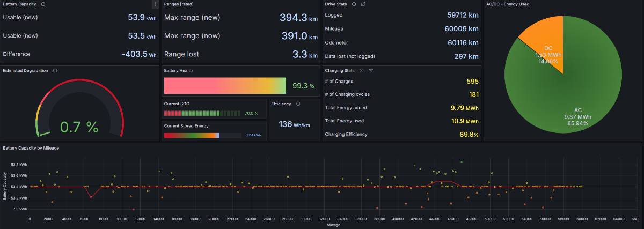Click the Battery Health gradient bar
Screen dimensions: 644x229
point(225,86)
